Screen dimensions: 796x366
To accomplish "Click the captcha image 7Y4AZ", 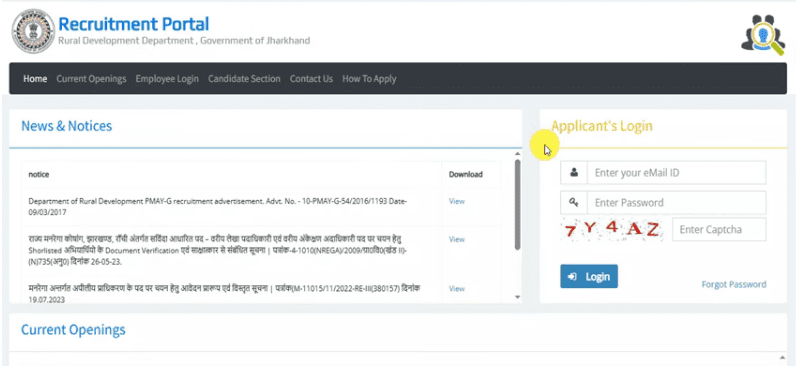I will (612, 229).
